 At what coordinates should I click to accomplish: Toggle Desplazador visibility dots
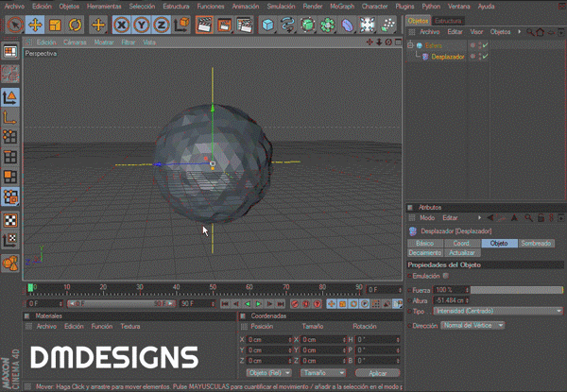click(x=480, y=57)
